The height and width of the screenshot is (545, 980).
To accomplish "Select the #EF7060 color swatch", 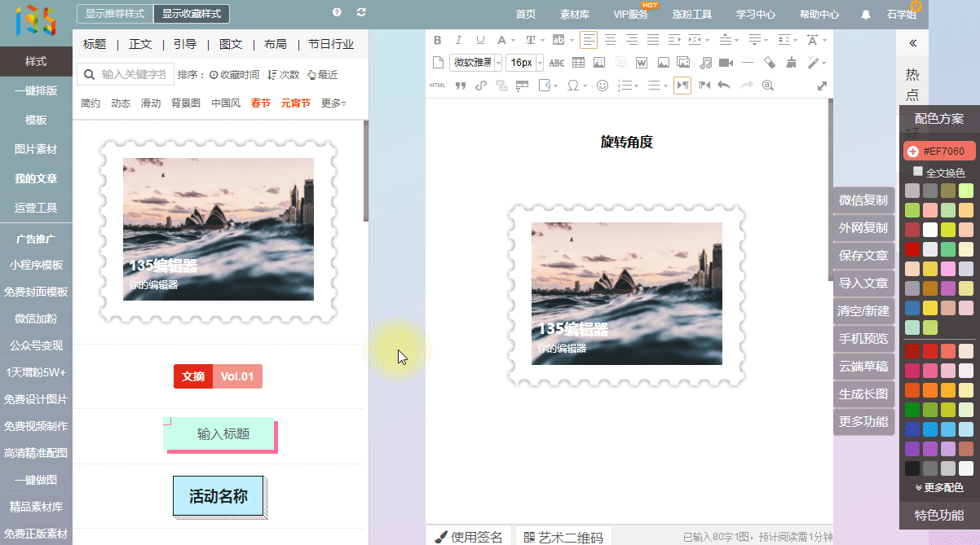I will click(x=938, y=152).
